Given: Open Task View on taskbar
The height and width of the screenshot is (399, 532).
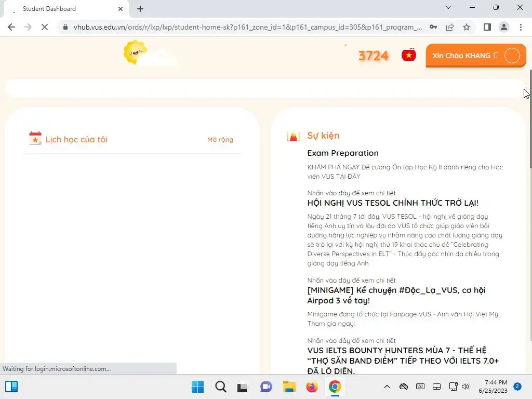Looking at the screenshot, I should click(x=242, y=387).
